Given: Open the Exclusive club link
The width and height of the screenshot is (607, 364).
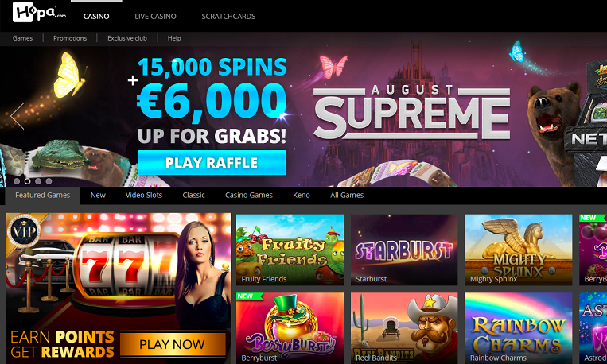Looking at the screenshot, I should coord(127,38).
